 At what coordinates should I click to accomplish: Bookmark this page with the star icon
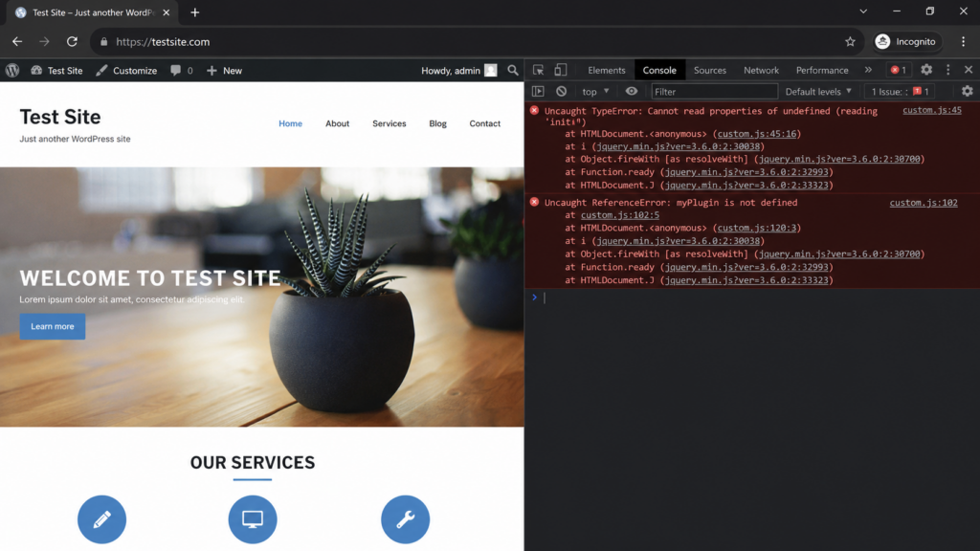coord(850,42)
